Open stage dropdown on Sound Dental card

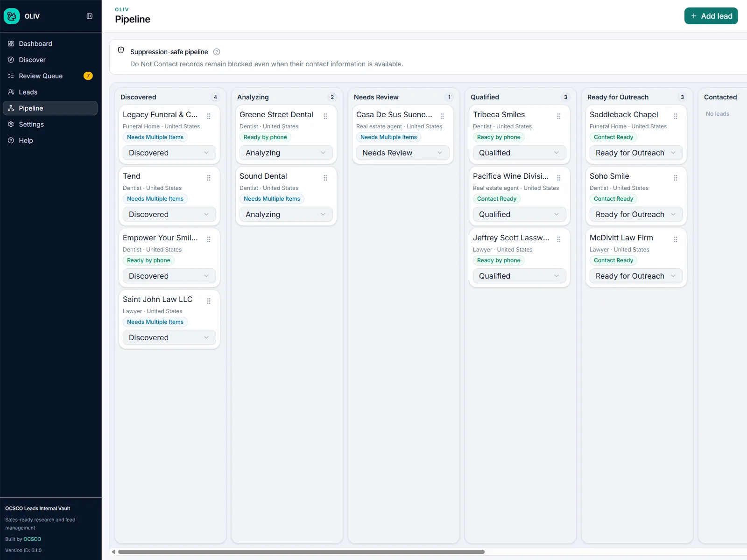(x=286, y=214)
